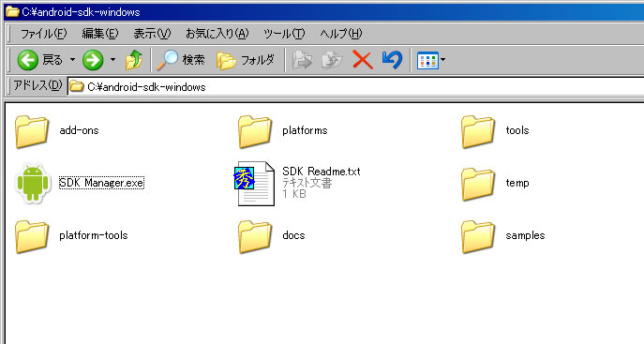Click the Copy To folder icon
The image size is (644, 344).
pyautogui.click(x=332, y=60)
